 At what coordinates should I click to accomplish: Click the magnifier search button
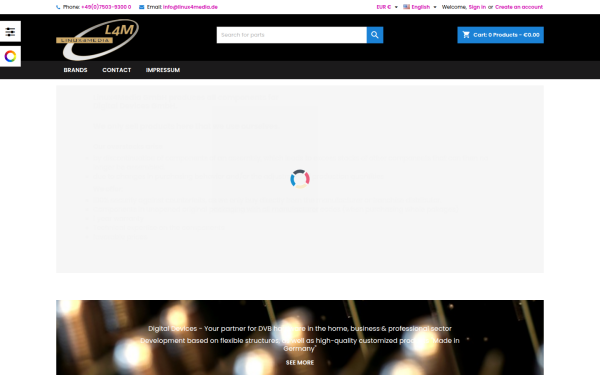tap(375, 35)
